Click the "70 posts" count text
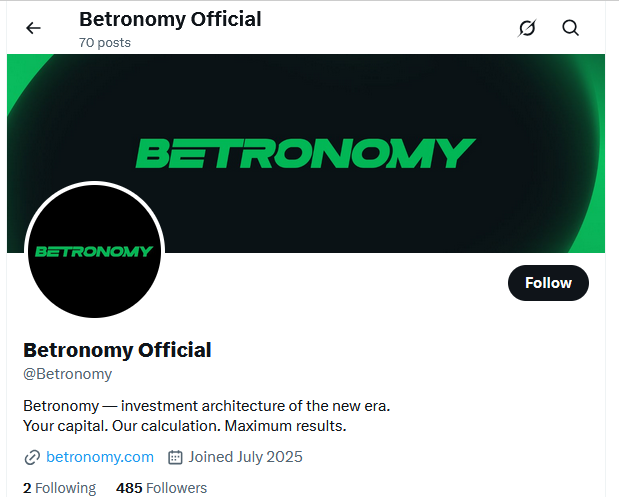The width and height of the screenshot is (619, 497). (x=104, y=42)
